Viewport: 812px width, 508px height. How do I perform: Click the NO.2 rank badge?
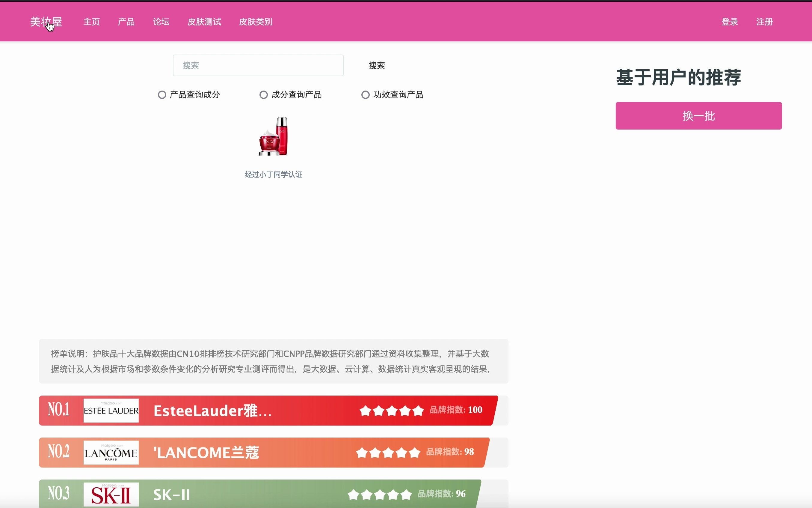[59, 451]
